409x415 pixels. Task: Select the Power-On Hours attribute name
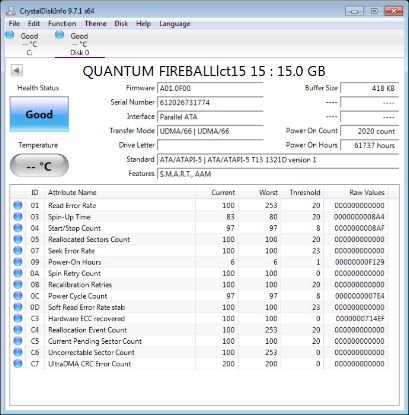click(x=74, y=262)
